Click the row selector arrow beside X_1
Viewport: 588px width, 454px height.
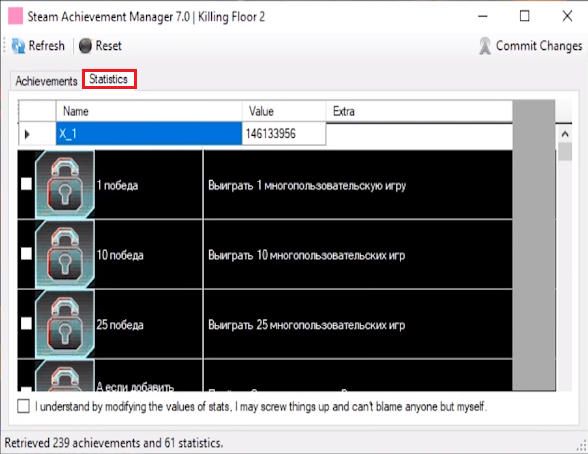27,134
